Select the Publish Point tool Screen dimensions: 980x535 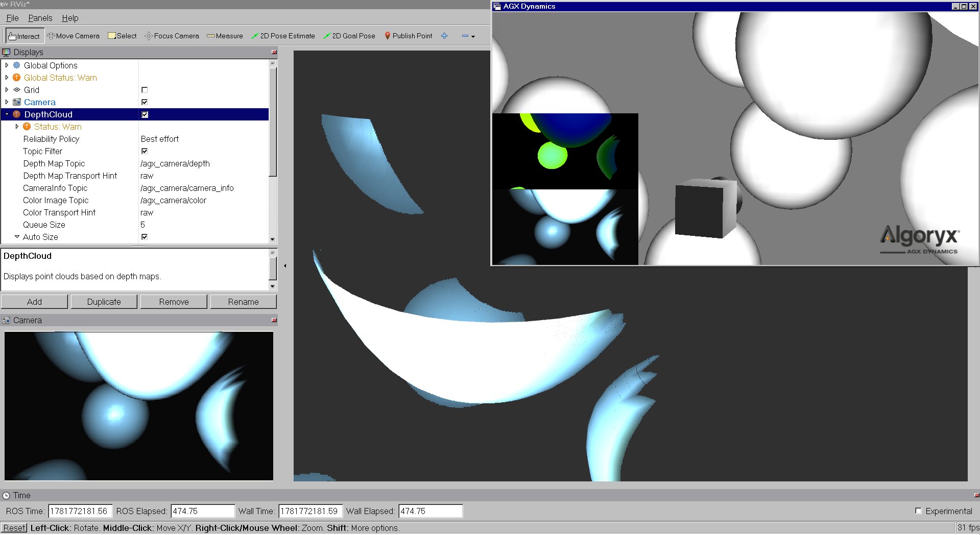(x=408, y=36)
